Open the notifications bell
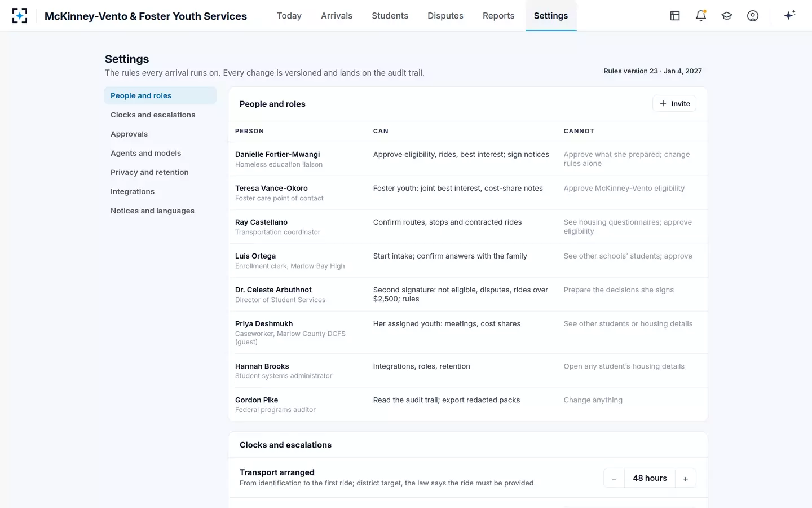 [x=701, y=16]
